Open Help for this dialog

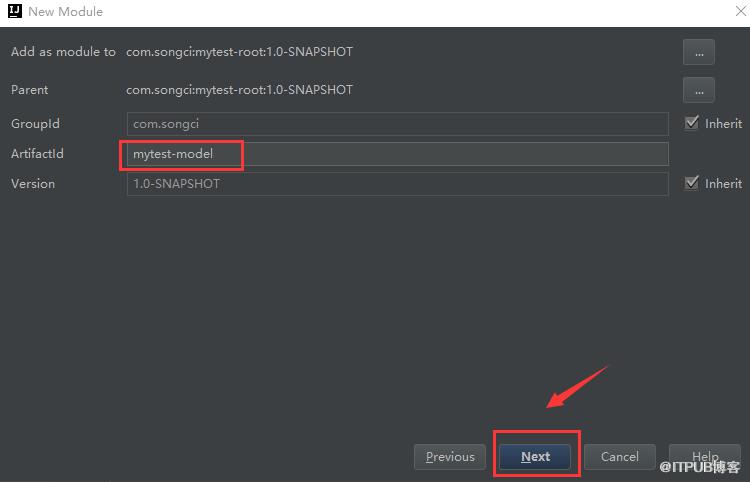(x=705, y=457)
